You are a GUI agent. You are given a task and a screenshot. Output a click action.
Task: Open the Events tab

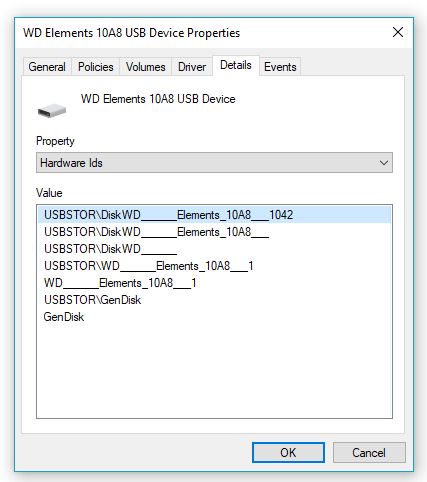280,67
